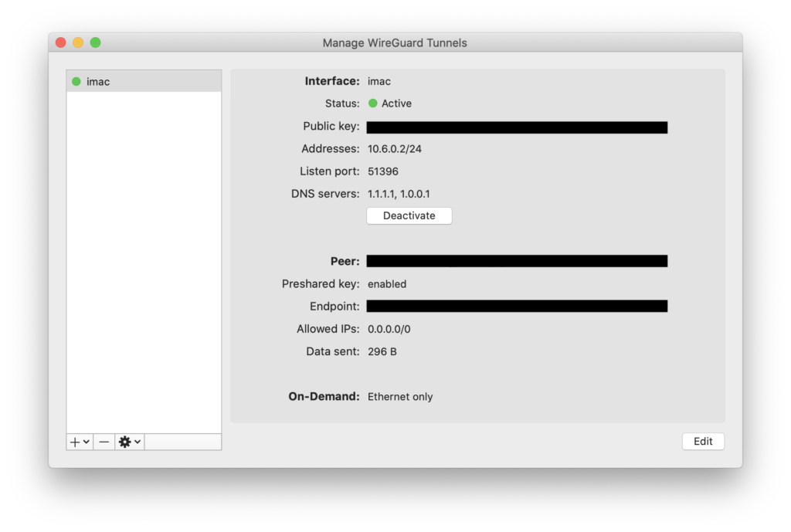This screenshot has width=791, height=532.
Task: Click the allowed IPs value 0.0.0.0/0
Action: click(x=389, y=329)
